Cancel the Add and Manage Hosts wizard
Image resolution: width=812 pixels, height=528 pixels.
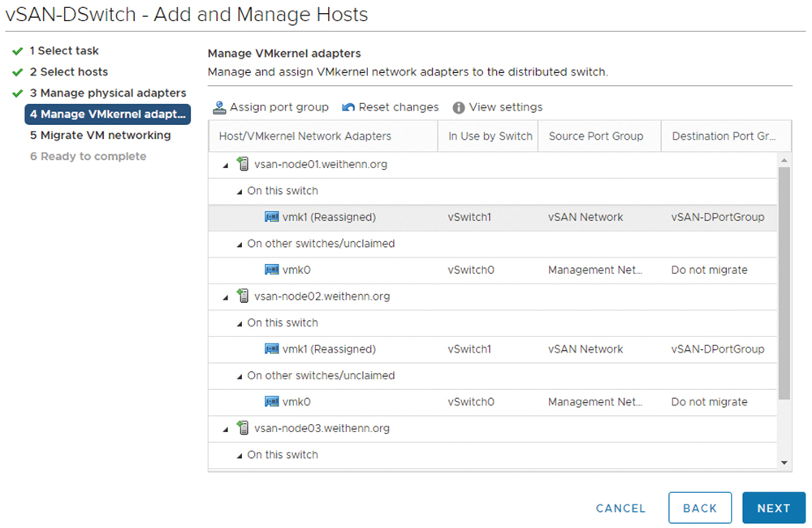620,509
